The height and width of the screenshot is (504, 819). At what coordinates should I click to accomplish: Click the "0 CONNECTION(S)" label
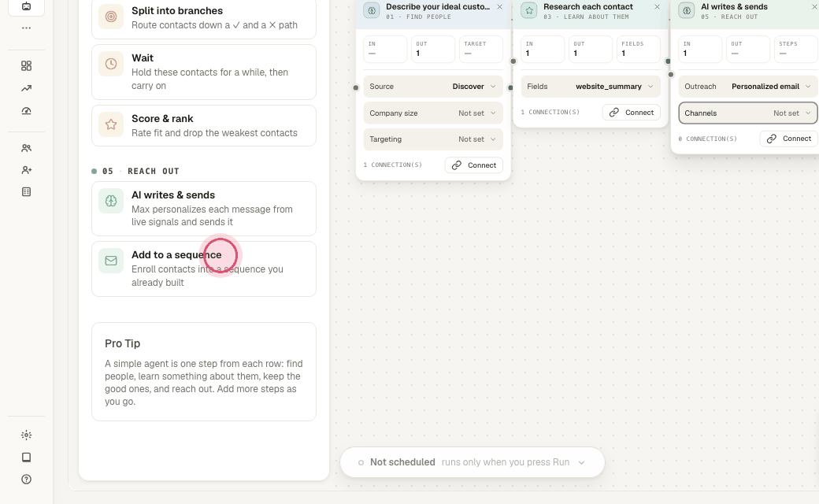[x=708, y=139]
